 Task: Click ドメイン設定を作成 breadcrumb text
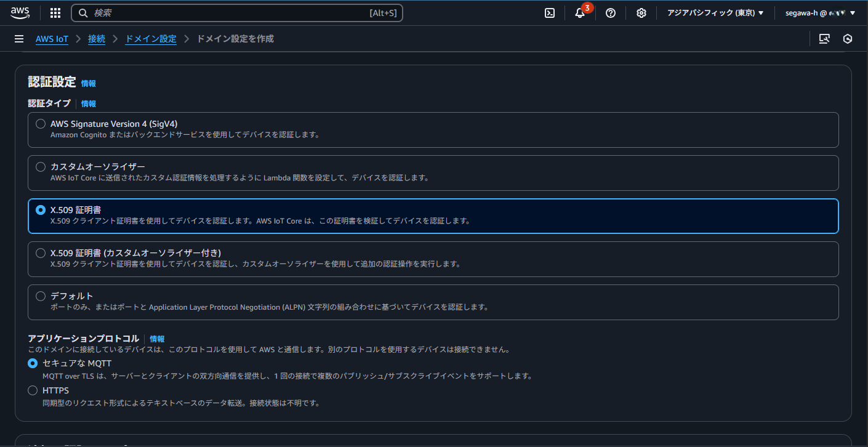click(235, 39)
